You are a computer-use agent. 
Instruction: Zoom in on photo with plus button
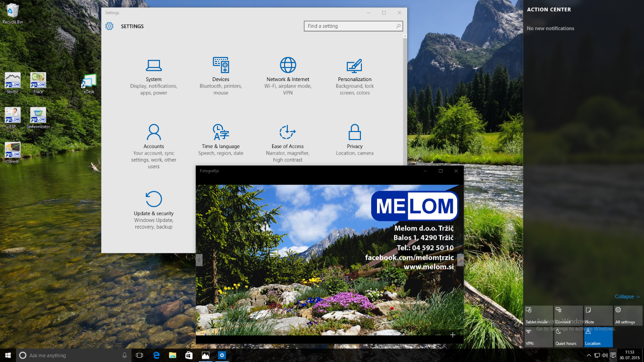click(x=452, y=335)
